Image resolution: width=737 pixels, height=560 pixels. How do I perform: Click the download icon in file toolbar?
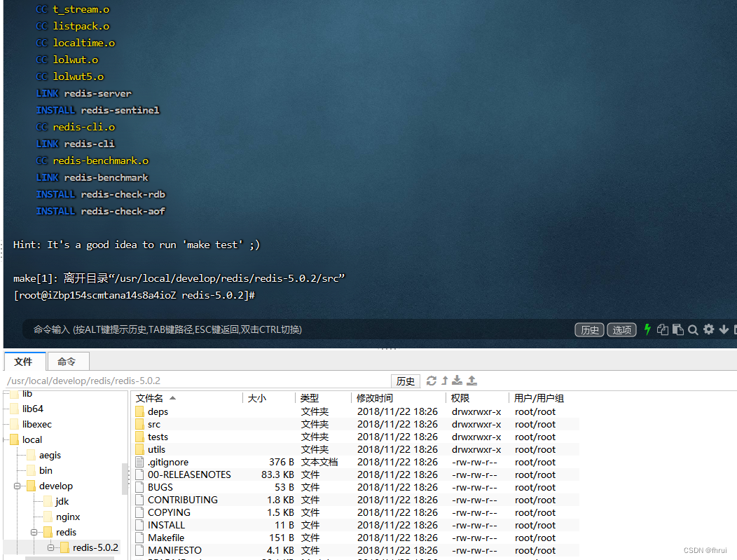457,381
